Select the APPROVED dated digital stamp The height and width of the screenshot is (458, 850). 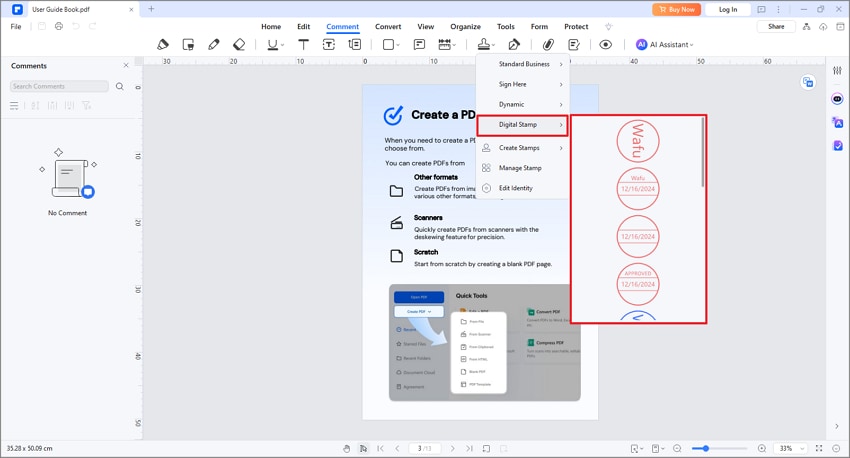[638, 284]
